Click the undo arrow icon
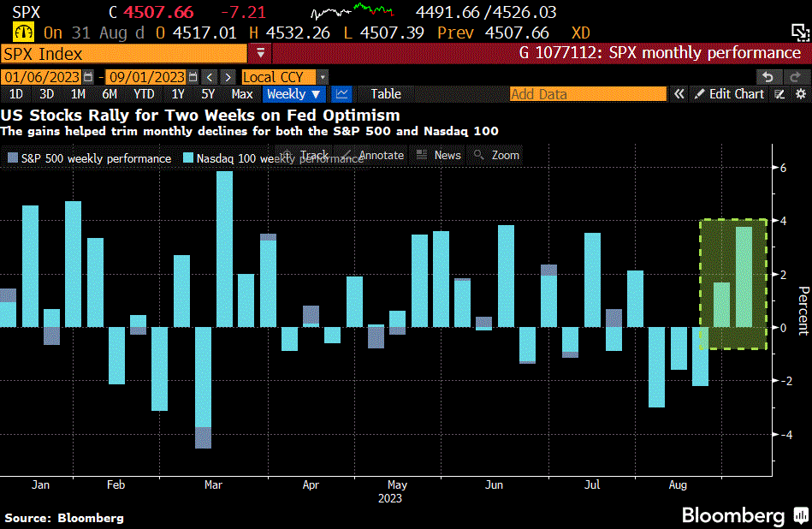 [x=768, y=77]
